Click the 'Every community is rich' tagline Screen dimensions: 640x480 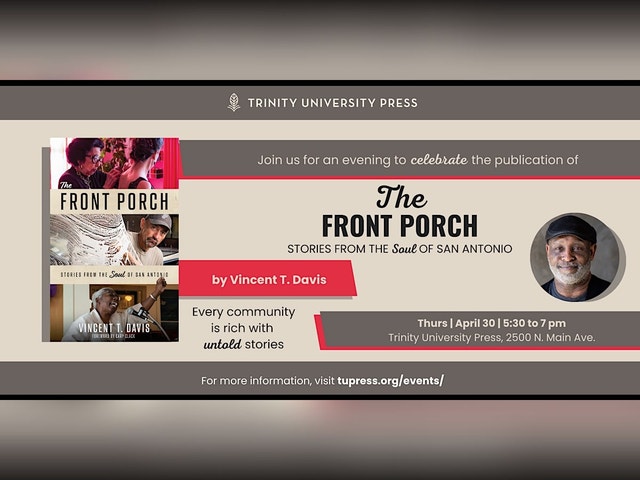[x=244, y=328]
